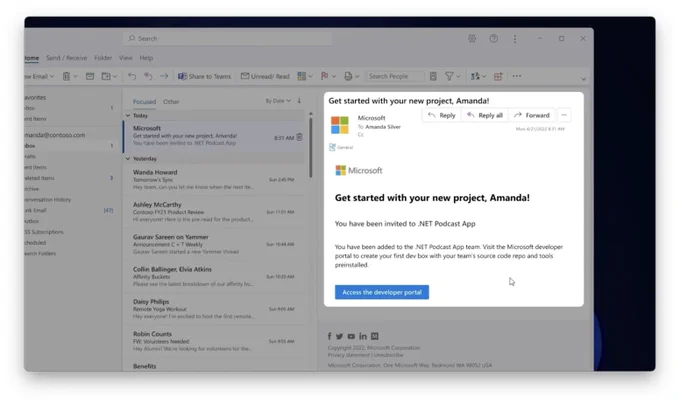Open Wanda Howard's Tomorrow's Sync email
The width and height of the screenshot is (680, 404).
pos(214,179)
